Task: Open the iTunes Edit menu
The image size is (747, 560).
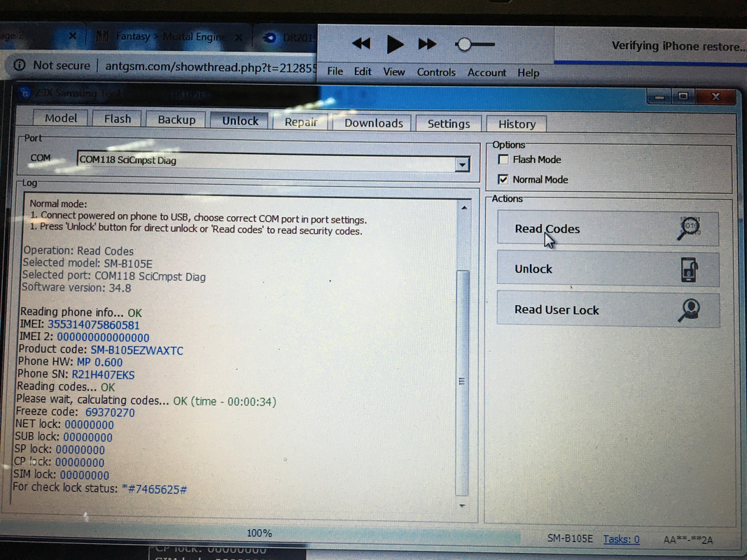Action: (363, 71)
